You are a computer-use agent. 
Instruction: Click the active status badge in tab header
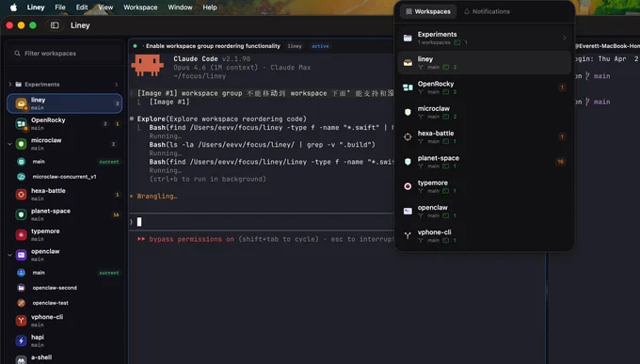320,46
